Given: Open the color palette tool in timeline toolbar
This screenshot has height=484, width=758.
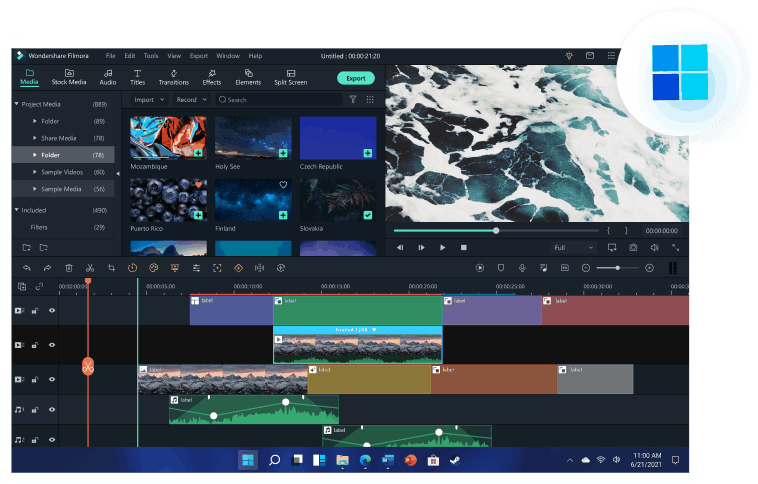Looking at the screenshot, I should (154, 268).
